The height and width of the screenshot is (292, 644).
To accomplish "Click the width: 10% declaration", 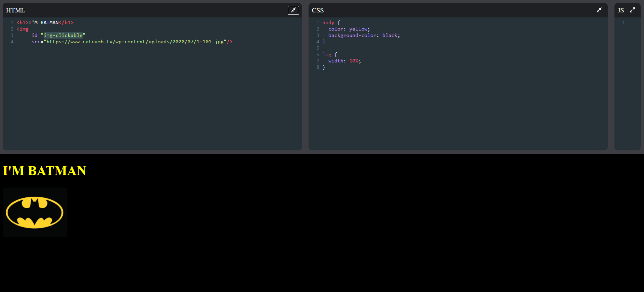I will pyautogui.click(x=344, y=61).
